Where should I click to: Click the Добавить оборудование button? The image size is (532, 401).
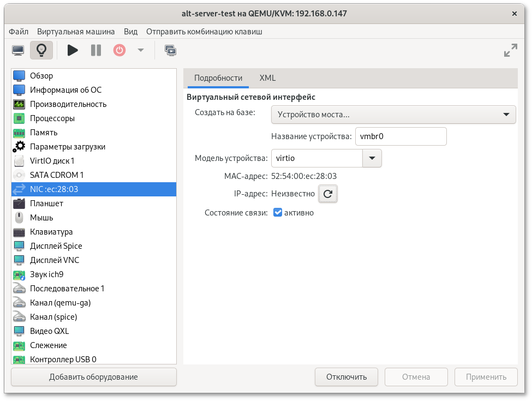tap(93, 377)
